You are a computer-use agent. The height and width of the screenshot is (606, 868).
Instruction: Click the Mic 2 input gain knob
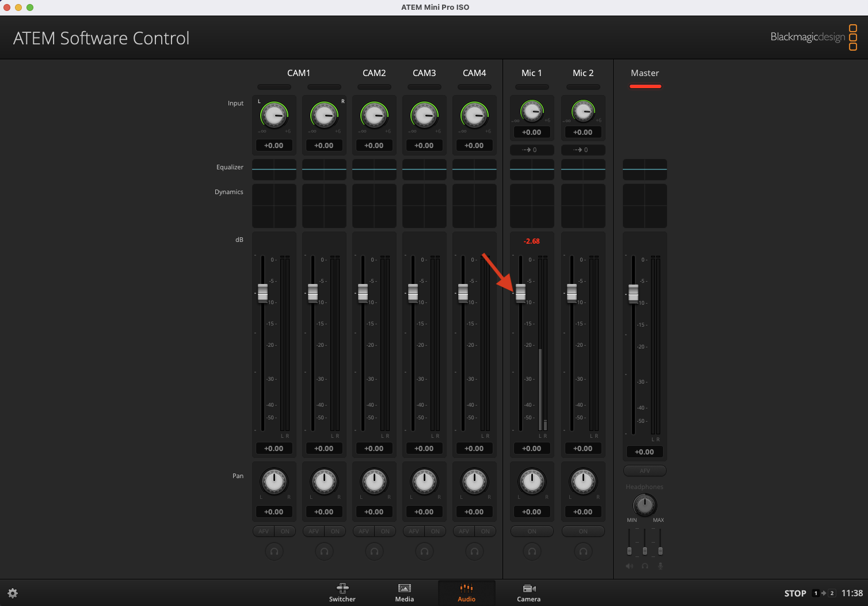(583, 111)
